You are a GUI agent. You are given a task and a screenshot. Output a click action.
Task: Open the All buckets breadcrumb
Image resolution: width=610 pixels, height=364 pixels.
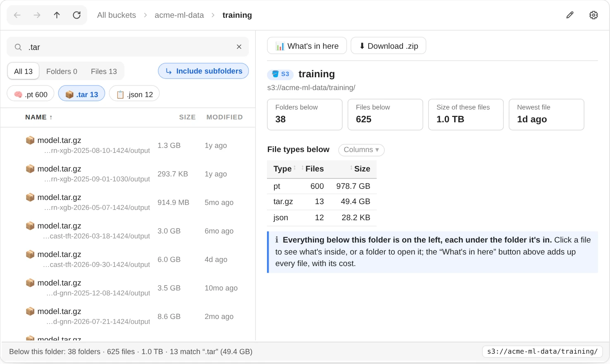(x=117, y=15)
